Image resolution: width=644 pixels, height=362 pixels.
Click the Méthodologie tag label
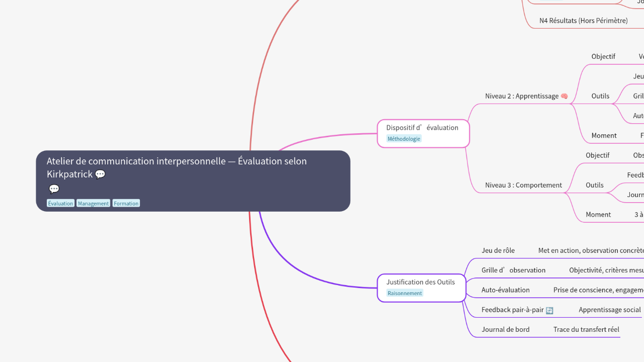pos(404,139)
